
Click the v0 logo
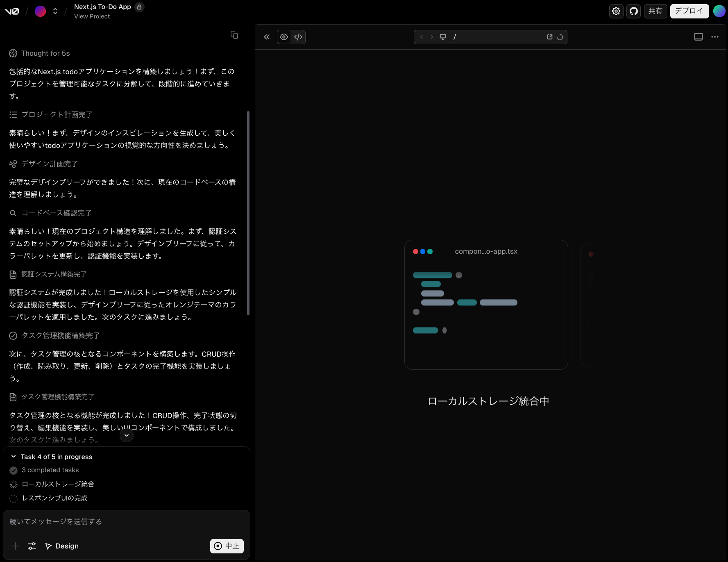(12, 11)
